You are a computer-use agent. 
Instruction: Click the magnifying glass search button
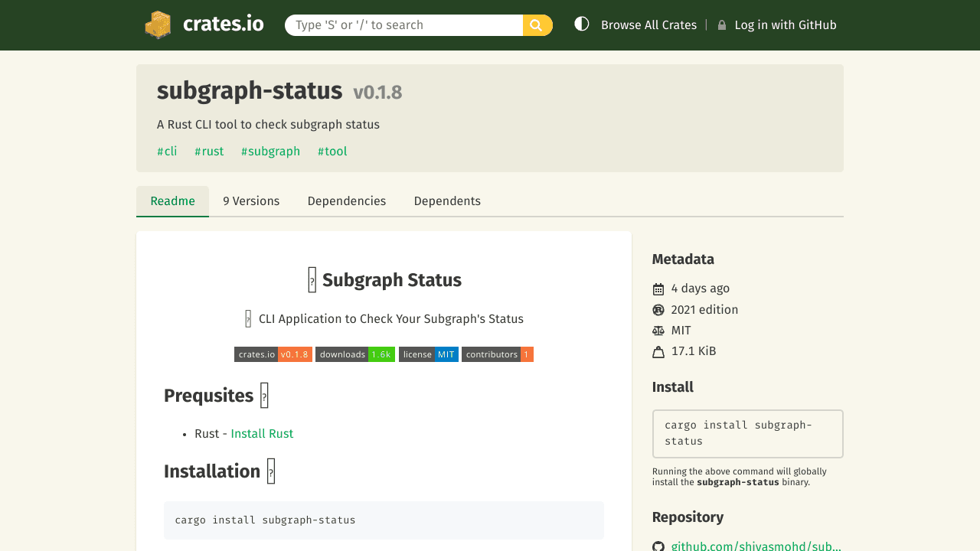coord(537,25)
